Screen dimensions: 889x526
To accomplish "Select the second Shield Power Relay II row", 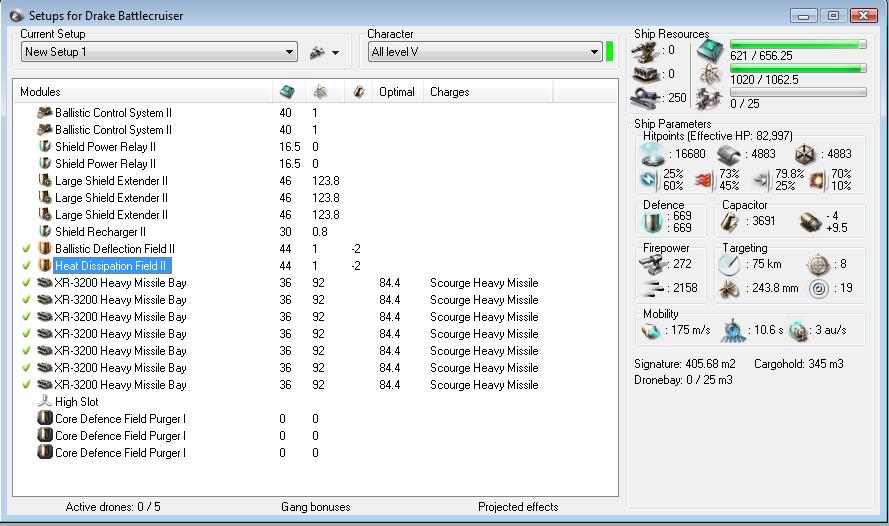I will tap(315, 164).
